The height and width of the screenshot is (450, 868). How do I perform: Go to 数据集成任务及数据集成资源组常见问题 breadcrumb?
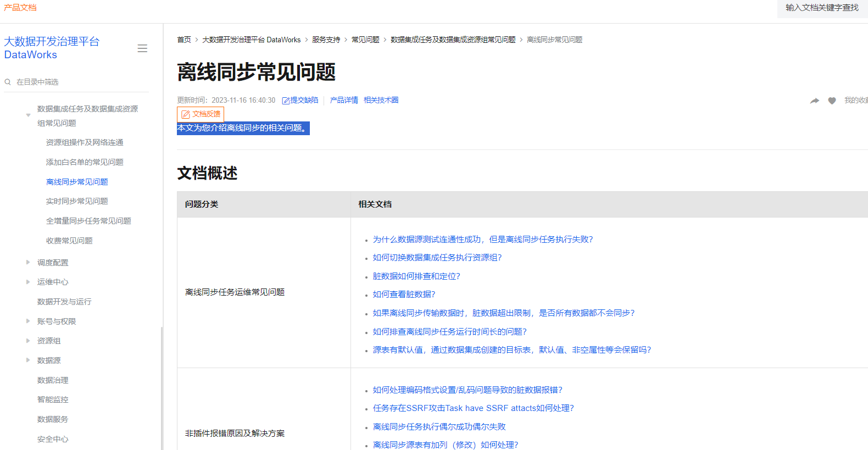pos(453,40)
